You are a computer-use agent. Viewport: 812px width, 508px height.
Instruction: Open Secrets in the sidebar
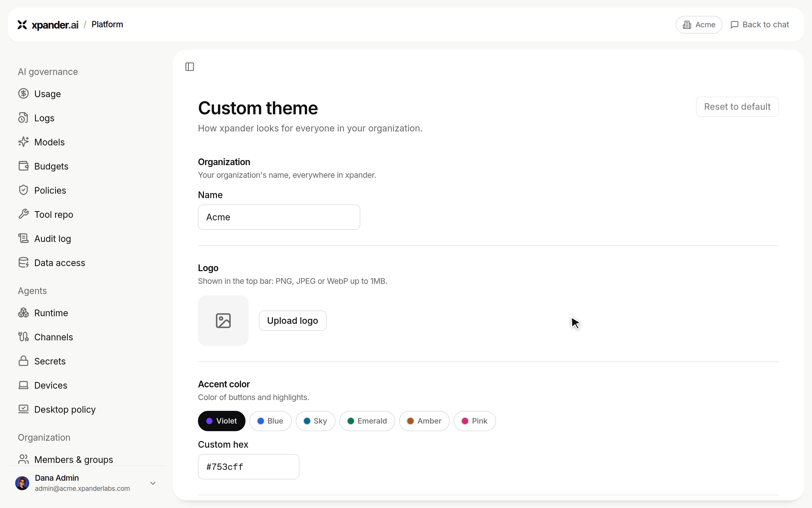click(50, 361)
